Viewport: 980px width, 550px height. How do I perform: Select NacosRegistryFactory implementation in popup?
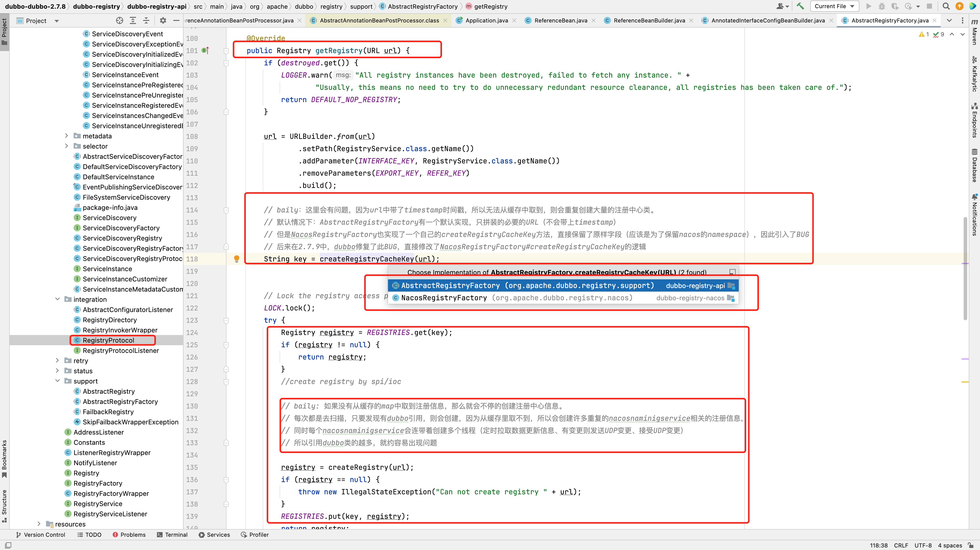(443, 298)
